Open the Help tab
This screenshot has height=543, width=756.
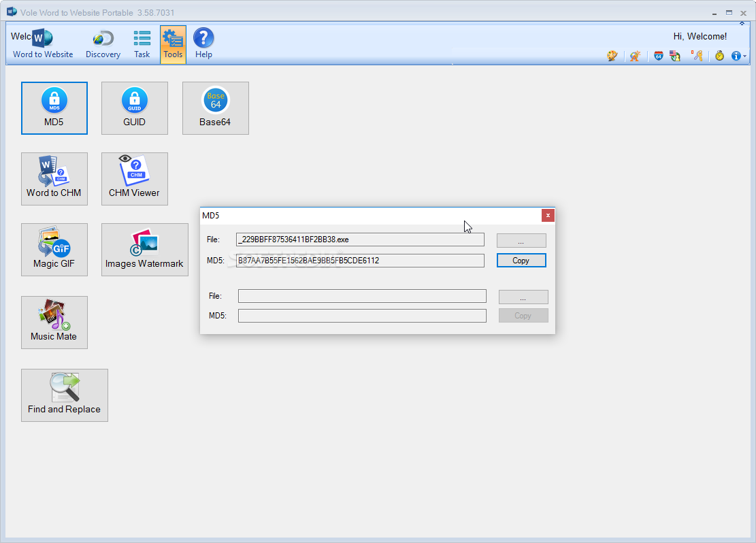click(203, 45)
